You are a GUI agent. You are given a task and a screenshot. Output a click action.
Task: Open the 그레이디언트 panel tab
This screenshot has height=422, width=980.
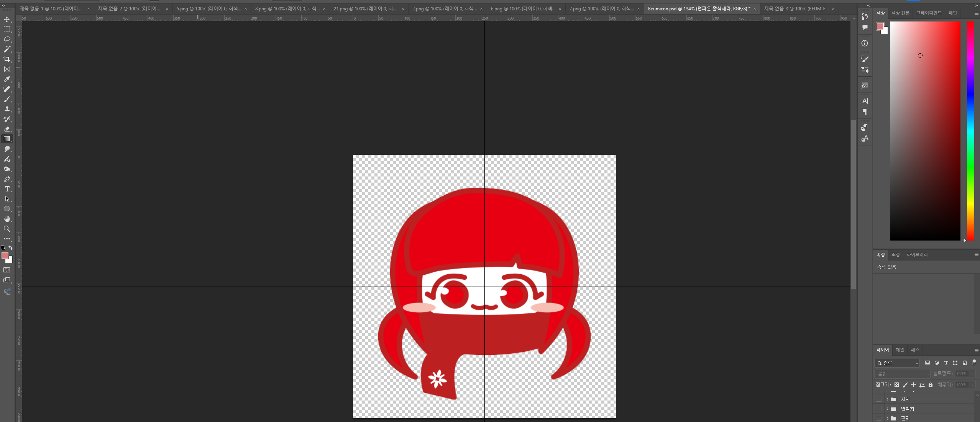[928, 13]
